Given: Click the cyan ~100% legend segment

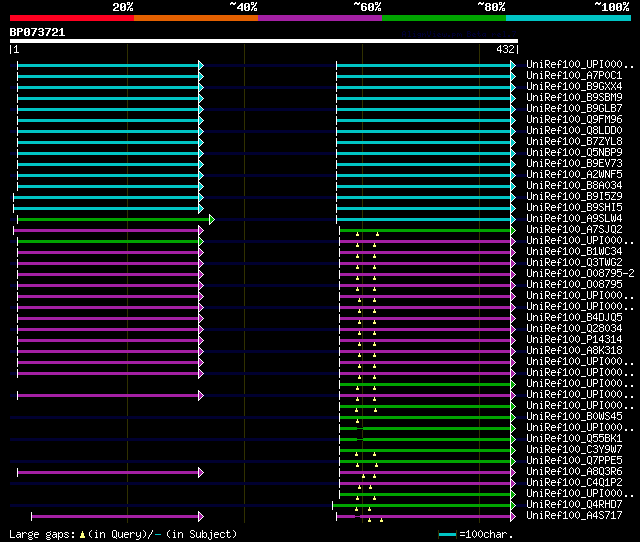Looking at the screenshot, I should (x=567, y=18).
